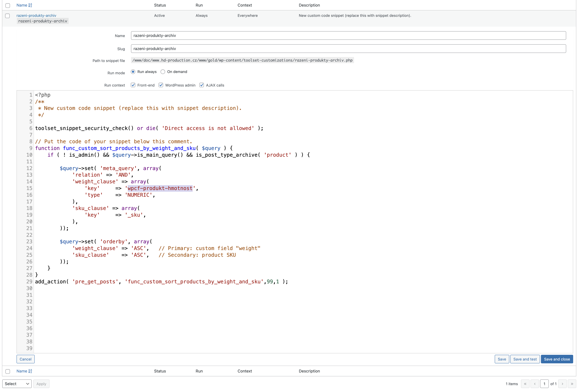Tick the razeni-produkty-archiv row checkbox
The height and width of the screenshot is (392, 580).
[8, 16]
